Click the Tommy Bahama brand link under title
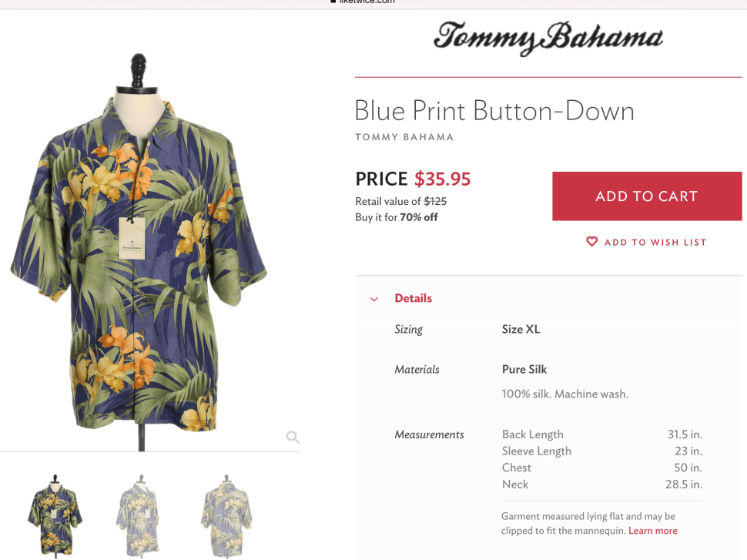The height and width of the screenshot is (560, 747). tap(404, 137)
